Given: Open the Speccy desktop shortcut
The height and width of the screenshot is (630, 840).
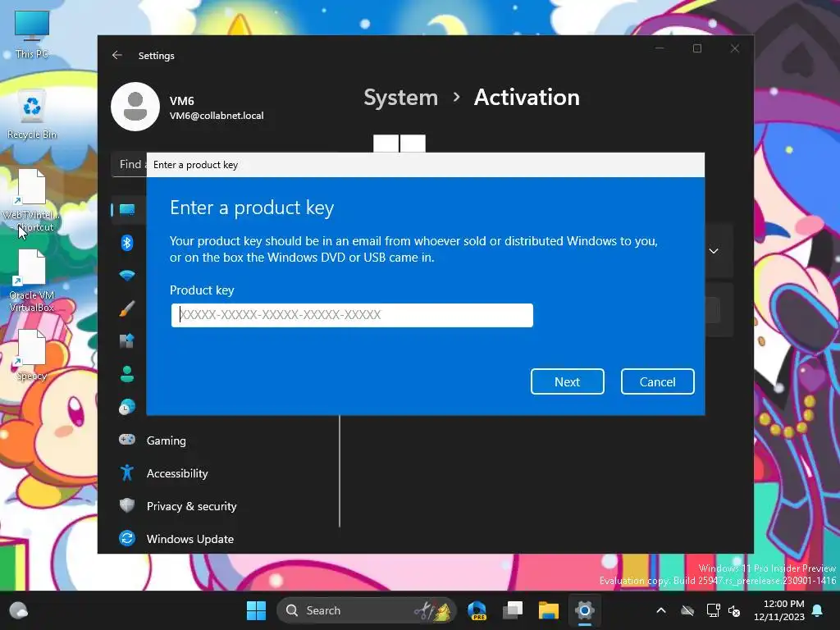Looking at the screenshot, I should click(32, 355).
